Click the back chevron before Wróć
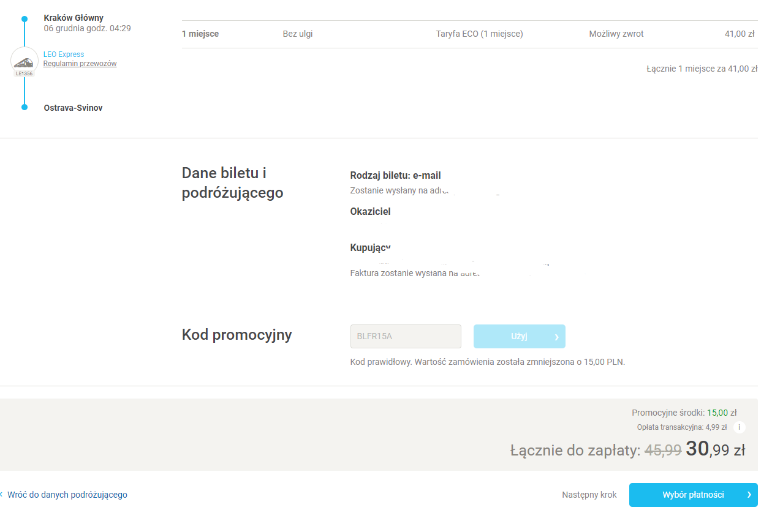Screen dimensions: 772x532 tap(1, 494)
